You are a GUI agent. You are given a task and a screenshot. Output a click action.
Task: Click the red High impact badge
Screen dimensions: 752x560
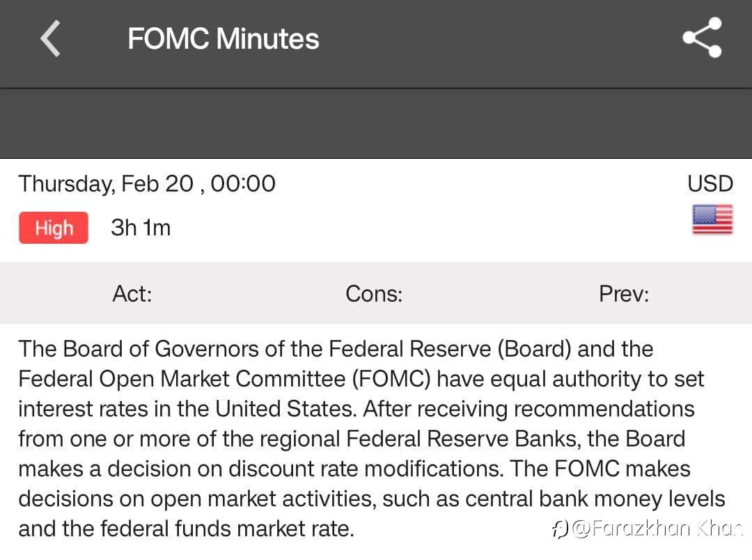[x=54, y=228]
